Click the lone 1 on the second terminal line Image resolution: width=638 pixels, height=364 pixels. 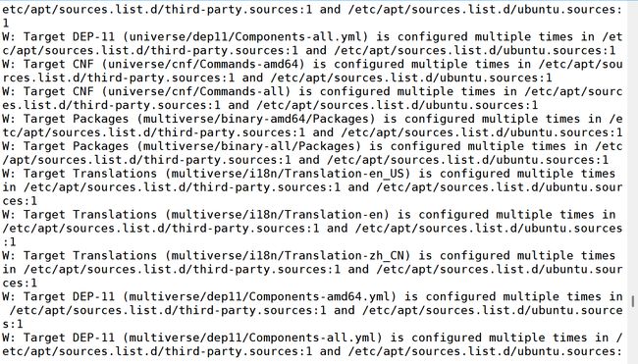(x=5, y=24)
